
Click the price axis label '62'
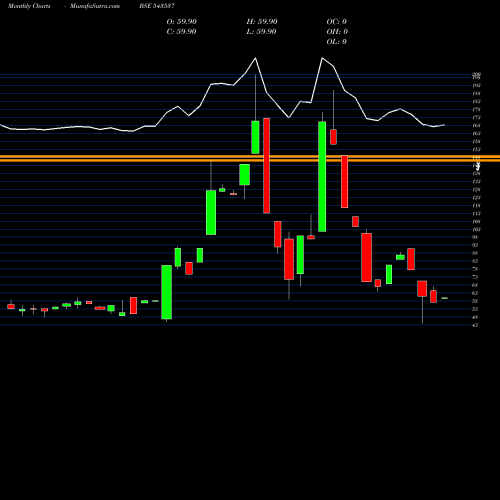pos(475,293)
